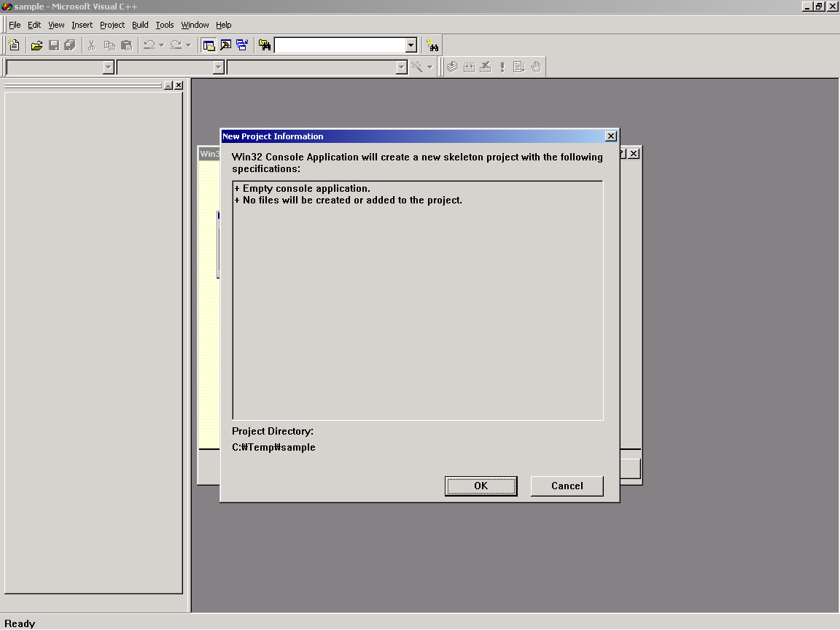The width and height of the screenshot is (840, 630).
Task: Expand the Find combo box dropdown arrow
Action: [x=411, y=45]
